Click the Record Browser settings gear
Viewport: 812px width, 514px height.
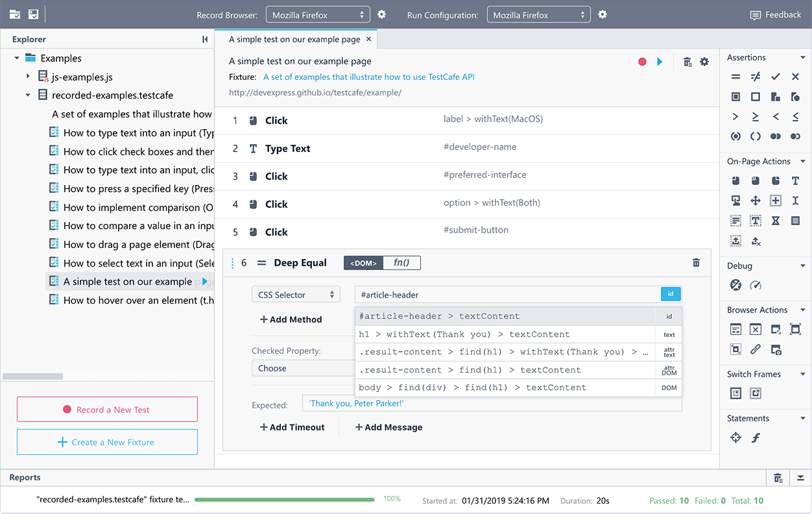tap(382, 14)
